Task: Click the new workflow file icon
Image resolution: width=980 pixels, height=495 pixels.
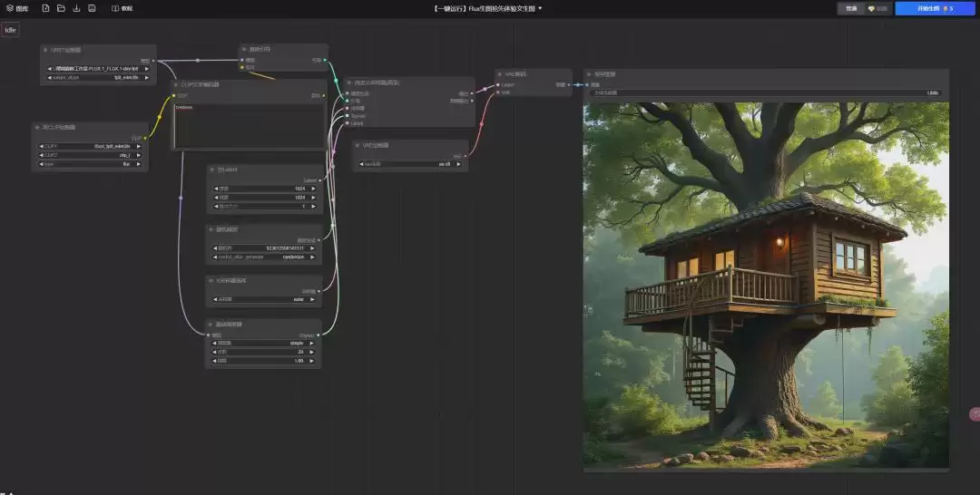Action: click(45, 8)
